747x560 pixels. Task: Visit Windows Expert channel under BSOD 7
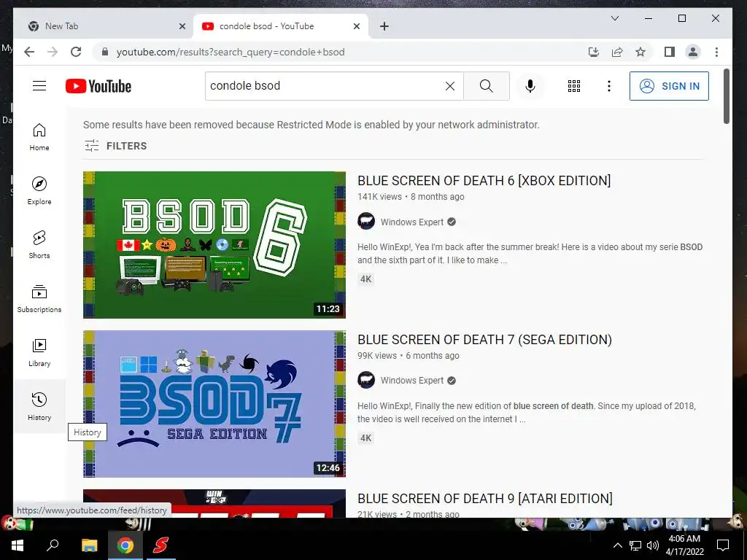[411, 381]
